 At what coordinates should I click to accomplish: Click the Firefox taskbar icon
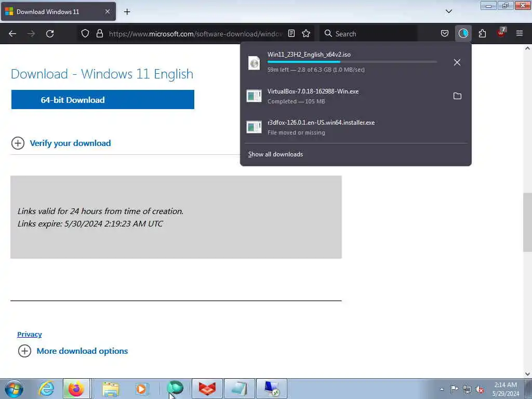pos(76,389)
